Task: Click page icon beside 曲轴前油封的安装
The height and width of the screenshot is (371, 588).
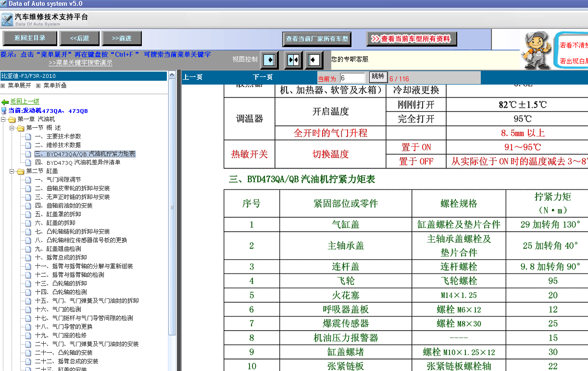Action: point(28,206)
